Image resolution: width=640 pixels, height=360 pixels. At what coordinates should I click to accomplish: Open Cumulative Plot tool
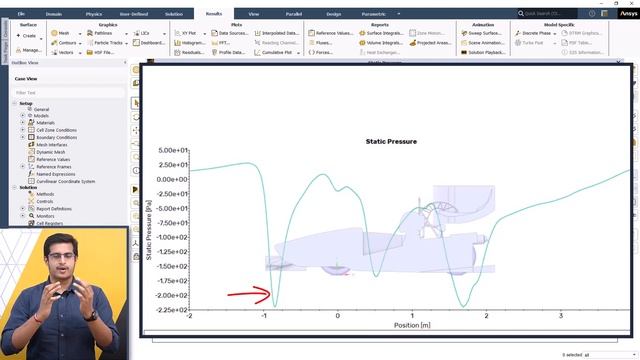coord(273,53)
